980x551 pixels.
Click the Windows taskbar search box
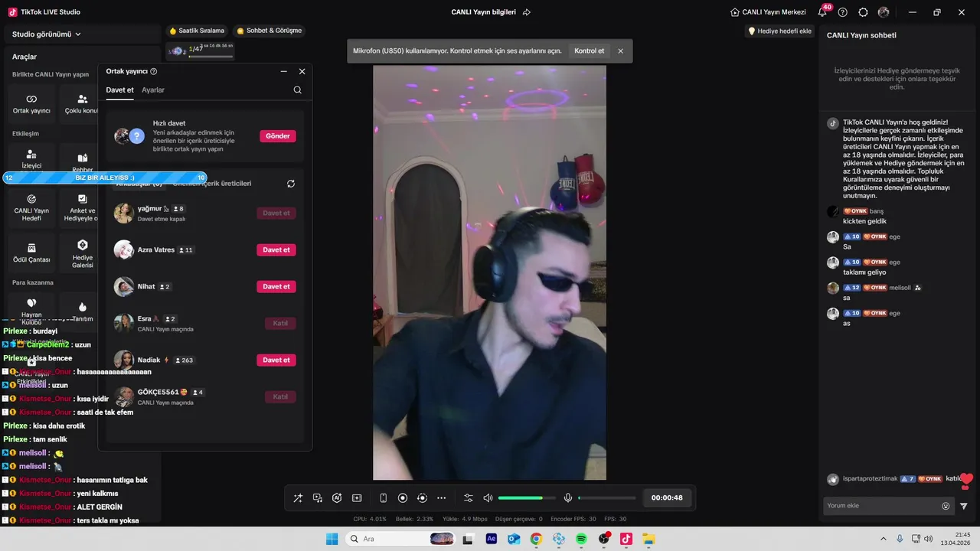click(x=401, y=539)
